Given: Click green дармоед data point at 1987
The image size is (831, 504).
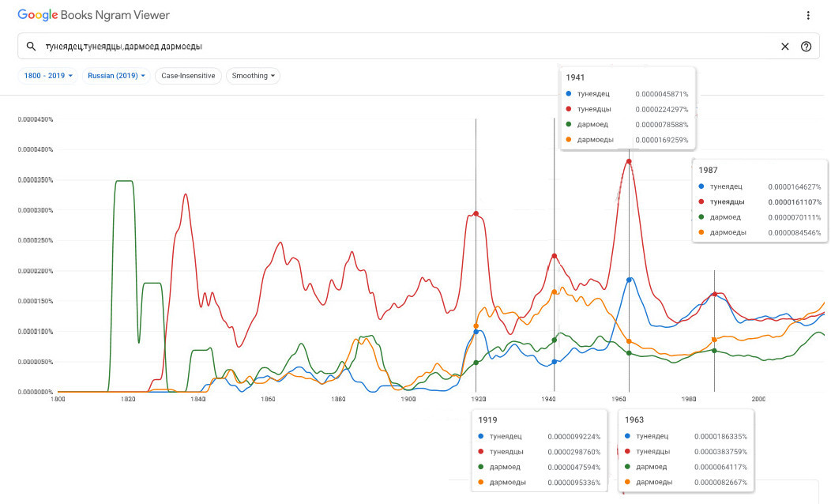Looking at the screenshot, I should coord(714,351).
